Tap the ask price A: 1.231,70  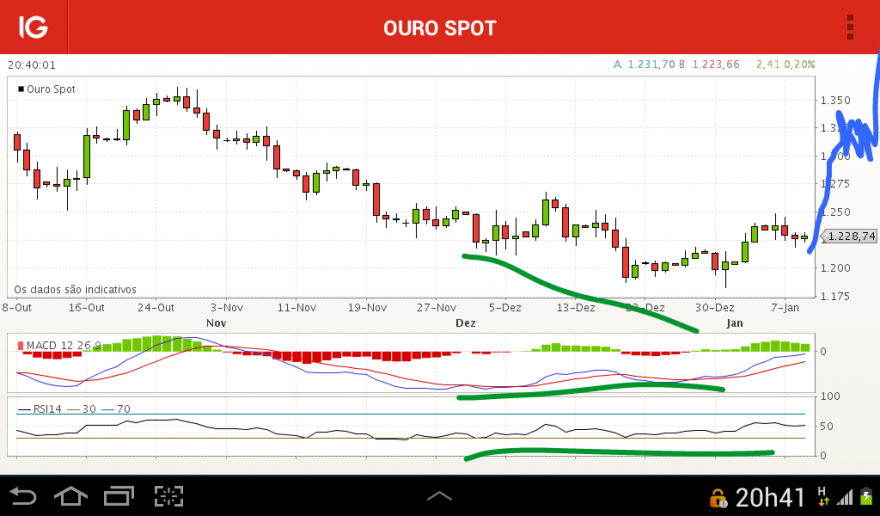(644, 64)
